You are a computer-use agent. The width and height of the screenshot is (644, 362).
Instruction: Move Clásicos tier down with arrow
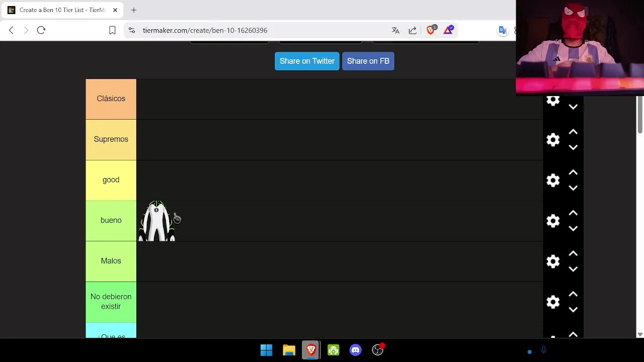pos(573,107)
